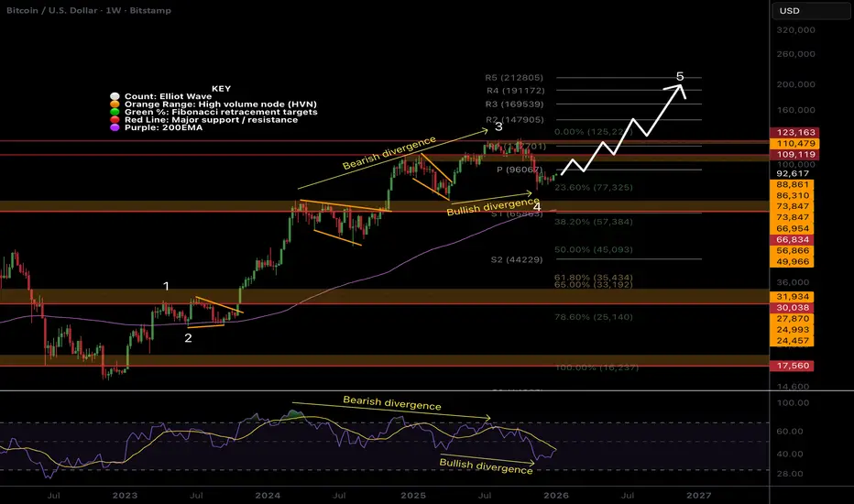Screen dimensions: 854x504
Task: Click 'Bullish divergence' text on price chart
Action: pyautogui.click(x=493, y=206)
